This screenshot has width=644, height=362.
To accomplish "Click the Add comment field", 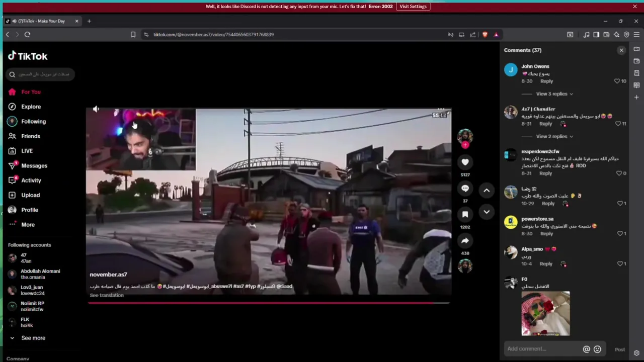I will 542,349.
